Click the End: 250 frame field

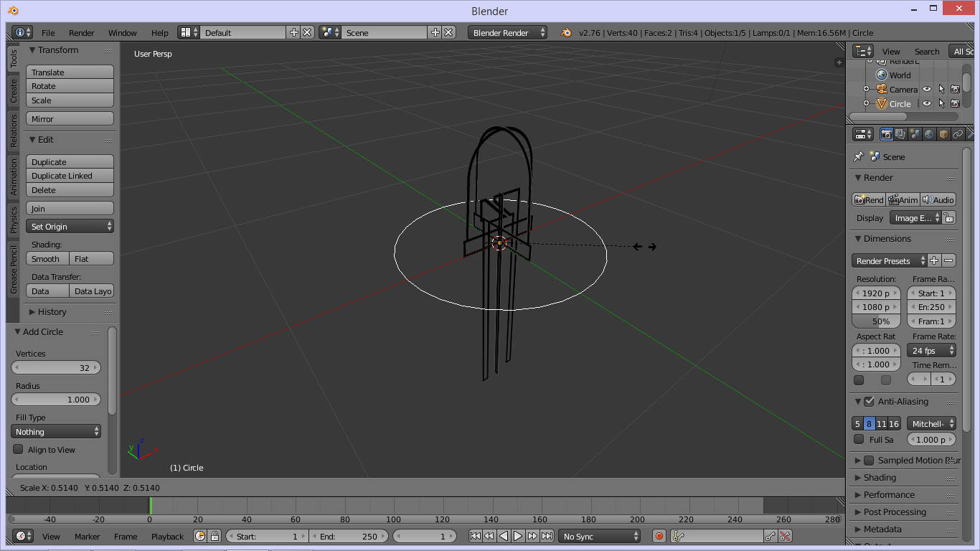click(349, 536)
